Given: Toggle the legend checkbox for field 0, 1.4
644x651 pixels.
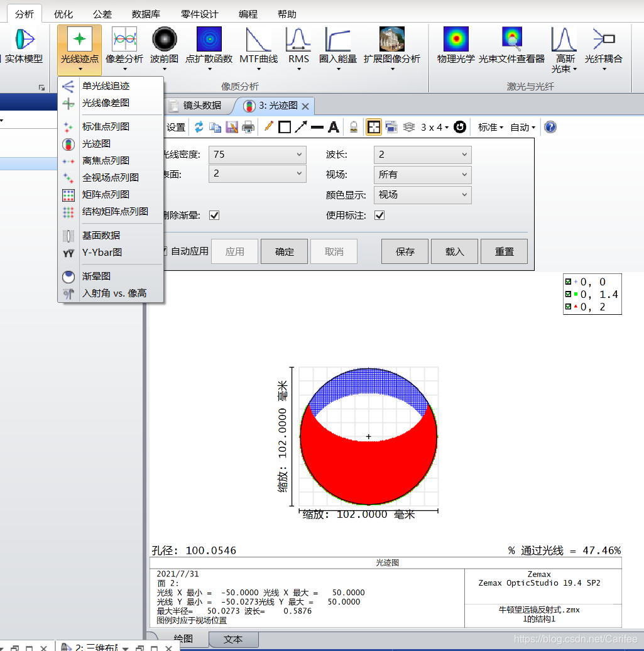Looking at the screenshot, I should point(569,294).
